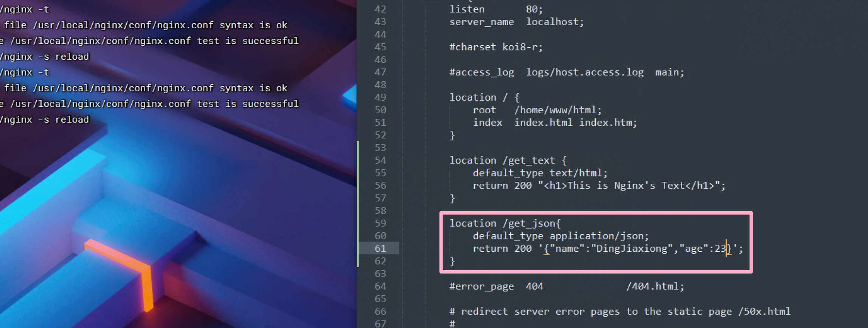Click line number 42 in editor gutter
868x328 pixels.
coord(380,9)
